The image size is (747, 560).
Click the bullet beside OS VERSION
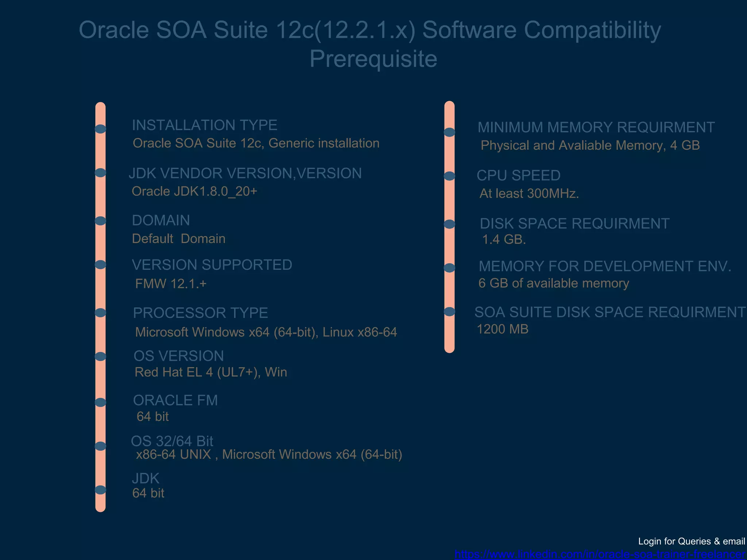(x=100, y=356)
